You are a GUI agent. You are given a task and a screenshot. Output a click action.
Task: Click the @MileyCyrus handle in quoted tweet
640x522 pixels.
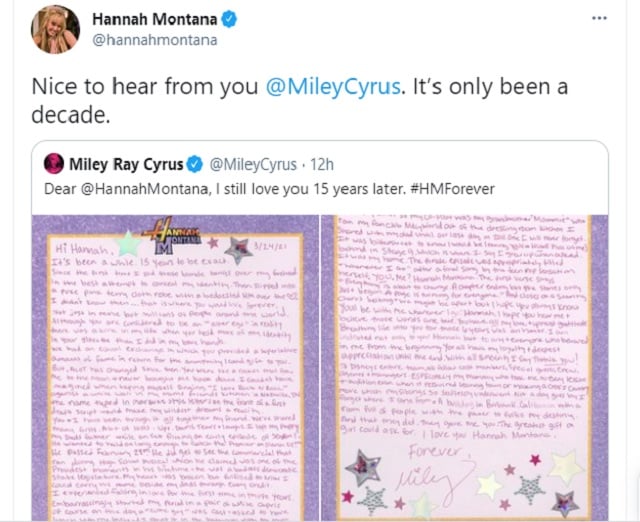click(253, 164)
